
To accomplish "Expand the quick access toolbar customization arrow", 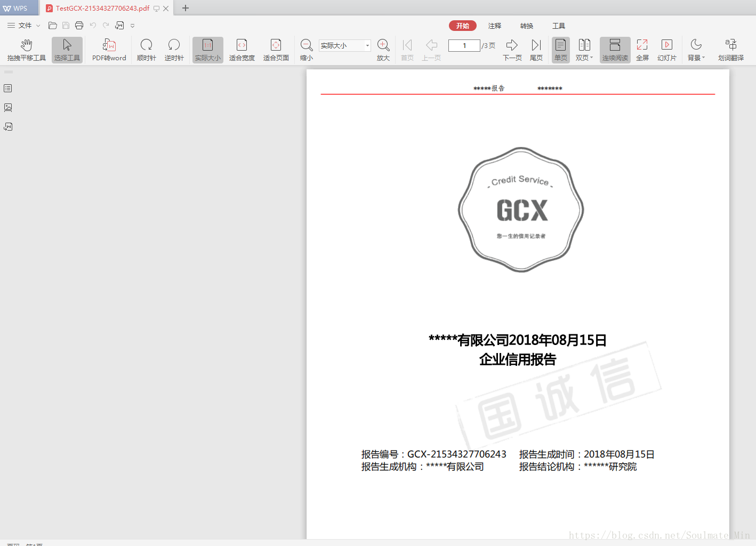I will 132,26.
